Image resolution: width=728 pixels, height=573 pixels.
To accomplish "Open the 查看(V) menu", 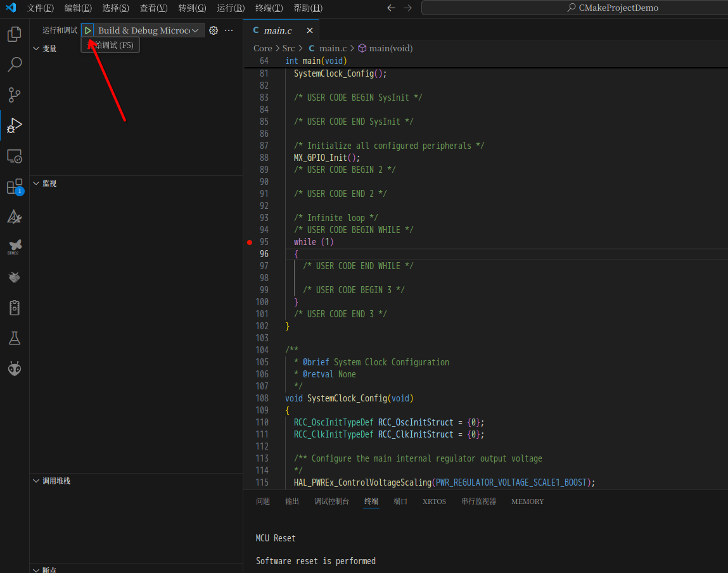I will click(154, 8).
